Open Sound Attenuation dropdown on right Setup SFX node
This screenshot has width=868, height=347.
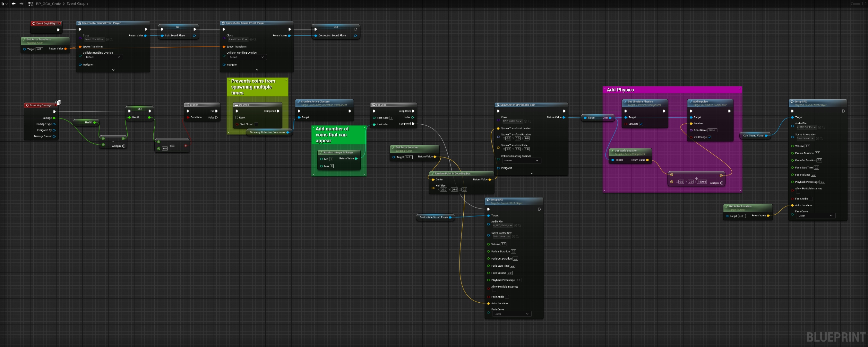click(x=805, y=138)
